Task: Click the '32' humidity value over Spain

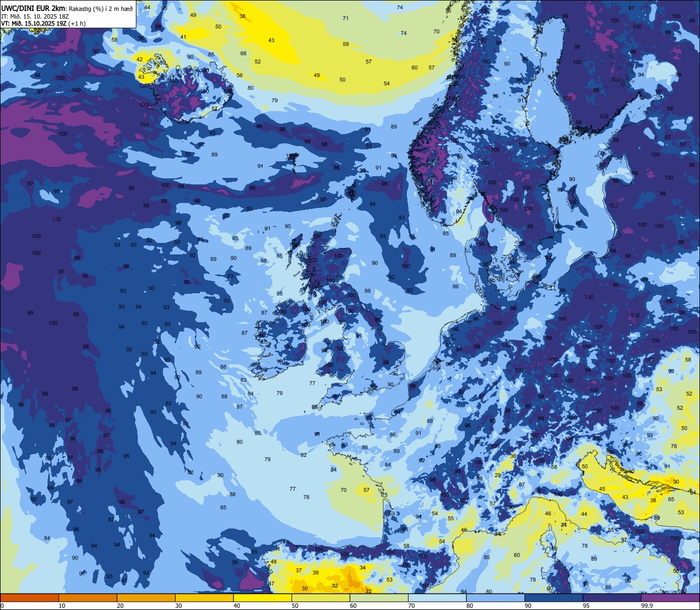Action: coord(335,585)
